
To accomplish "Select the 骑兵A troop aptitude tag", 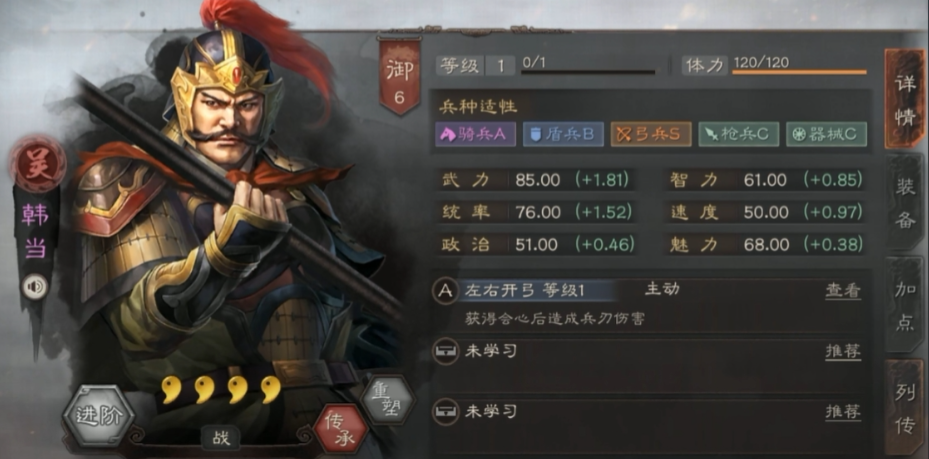I will click(x=475, y=134).
